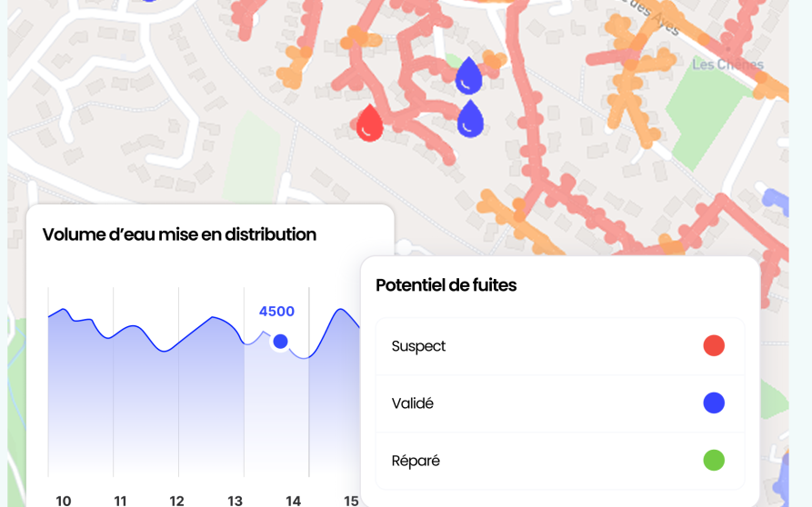Pick the 12 label on chart axis
Viewport: 812px width, 507px height.
pos(176,500)
